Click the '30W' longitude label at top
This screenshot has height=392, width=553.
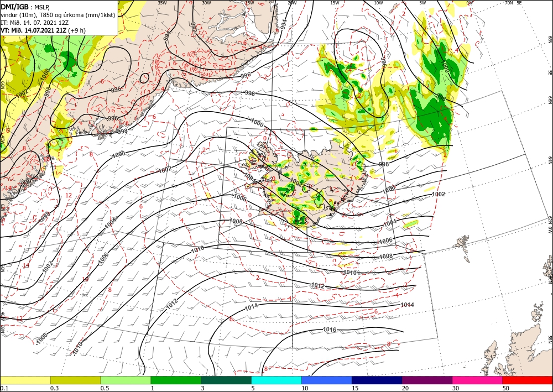(206, 3)
